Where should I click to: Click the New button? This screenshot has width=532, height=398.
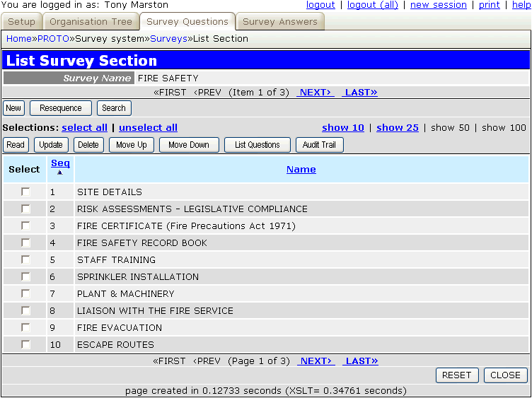pos(13,108)
